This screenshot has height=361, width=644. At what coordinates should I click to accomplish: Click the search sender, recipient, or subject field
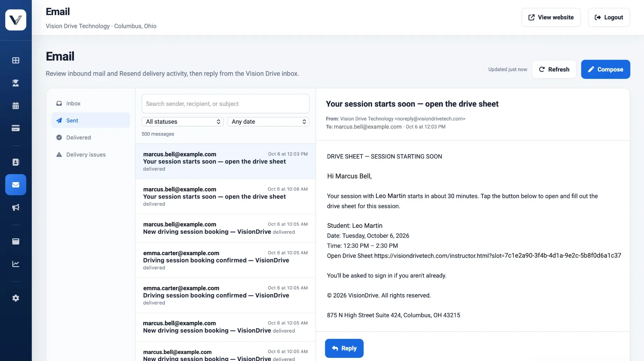point(225,104)
